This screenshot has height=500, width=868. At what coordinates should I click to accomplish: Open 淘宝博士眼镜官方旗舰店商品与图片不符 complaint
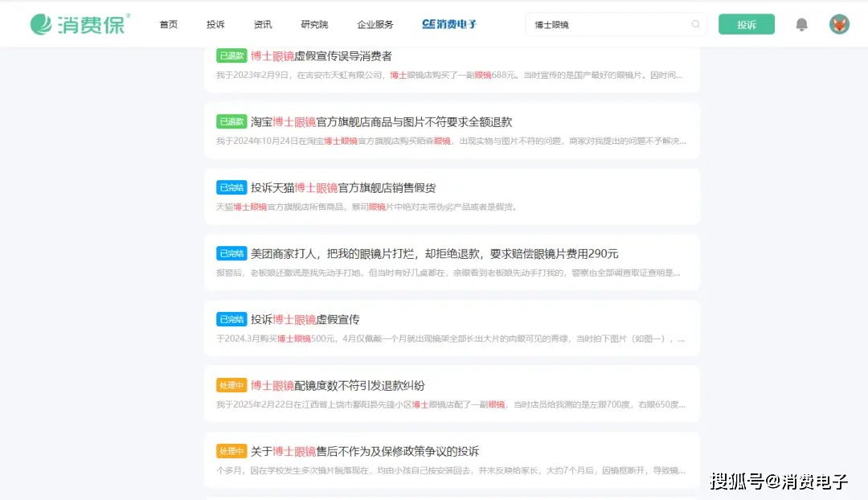click(381, 122)
